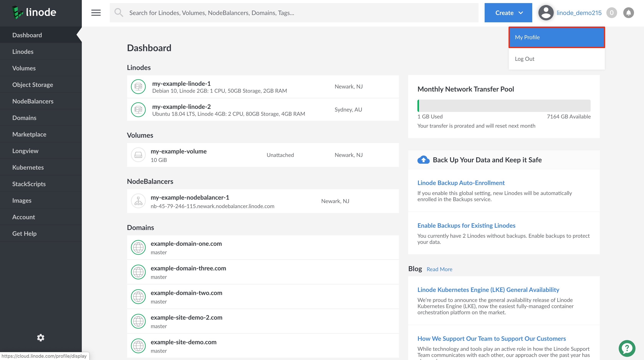The width and height of the screenshot is (644, 360).
Task: Click the user avatar icon
Action: pos(546,13)
